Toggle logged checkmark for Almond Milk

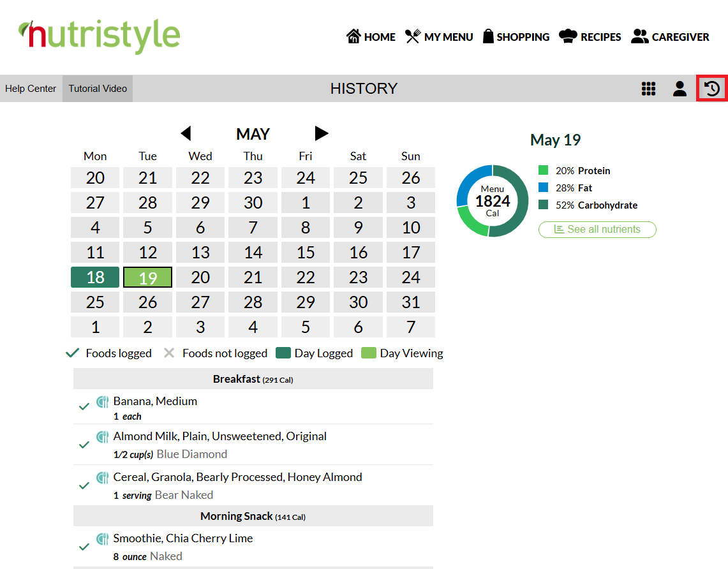point(84,445)
